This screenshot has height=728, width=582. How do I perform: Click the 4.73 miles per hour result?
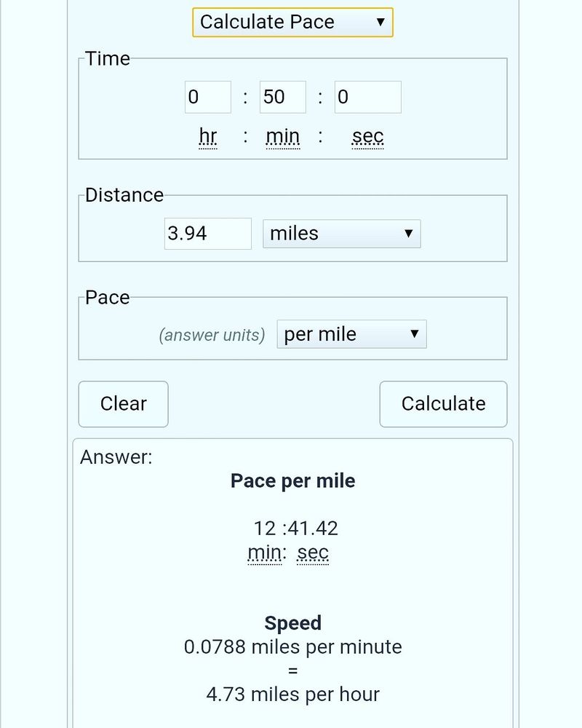292,694
